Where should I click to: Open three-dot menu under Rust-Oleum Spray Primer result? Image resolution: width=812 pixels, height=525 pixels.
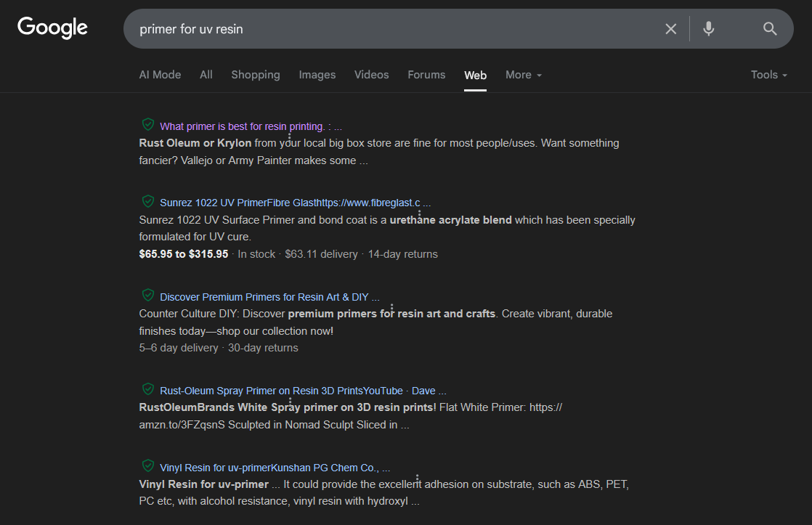290,401
